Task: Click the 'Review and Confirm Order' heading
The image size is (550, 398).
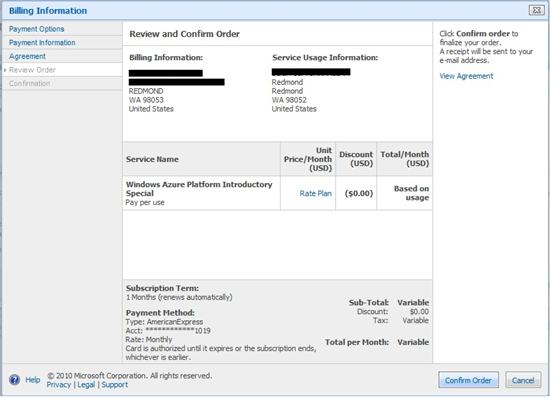Action: (x=185, y=34)
